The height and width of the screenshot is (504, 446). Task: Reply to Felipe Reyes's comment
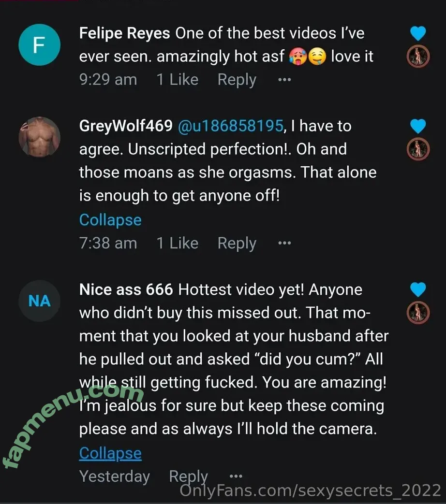pyautogui.click(x=237, y=80)
